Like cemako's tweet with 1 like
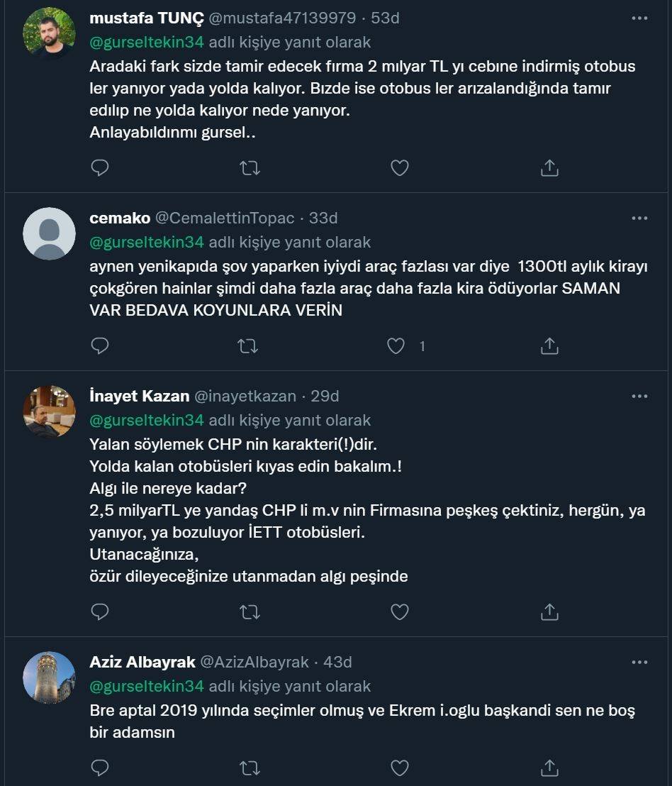 [396, 345]
